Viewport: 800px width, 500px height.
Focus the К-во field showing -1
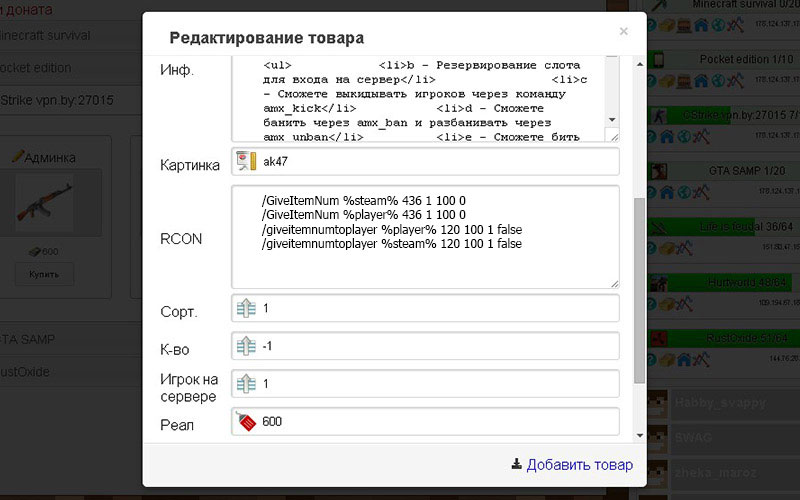click(435, 346)
